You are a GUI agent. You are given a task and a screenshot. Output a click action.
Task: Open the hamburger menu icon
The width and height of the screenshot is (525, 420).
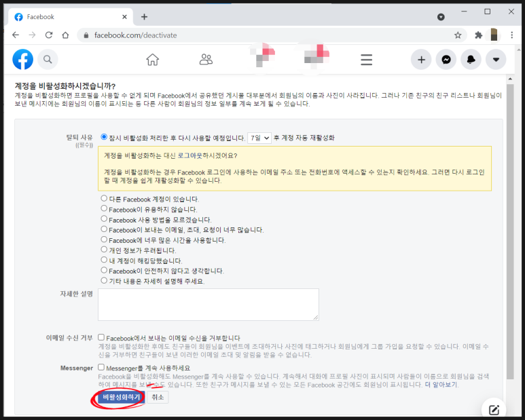366,60
